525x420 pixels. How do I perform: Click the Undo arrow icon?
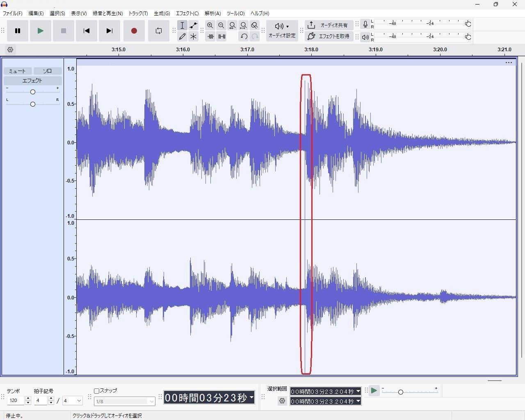[244, 37]
